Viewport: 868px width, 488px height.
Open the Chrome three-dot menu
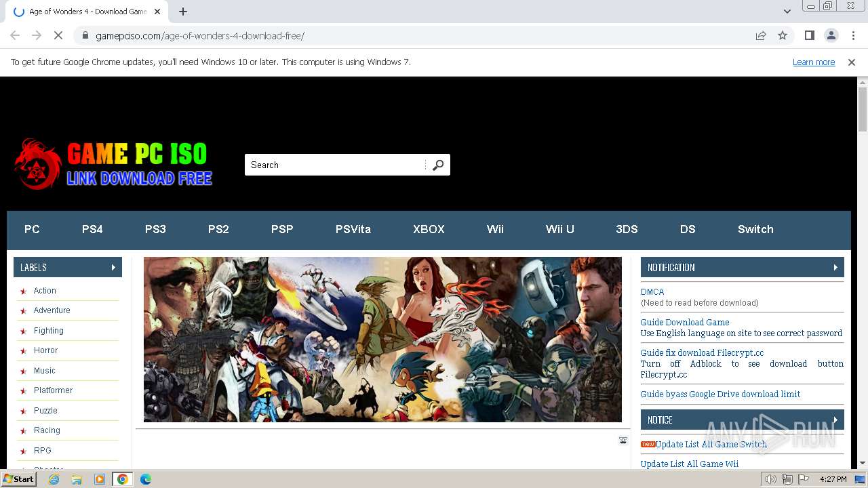point(852,35)
